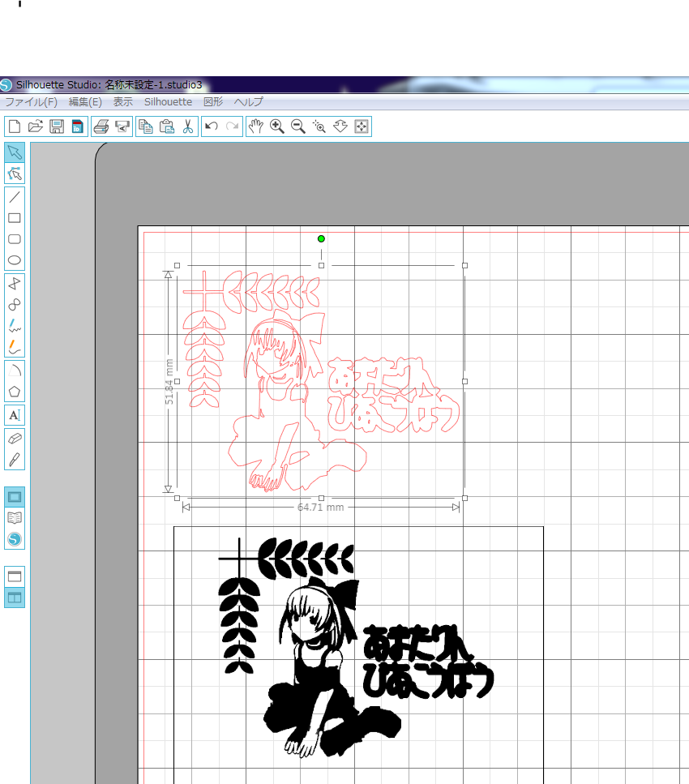Click the Send to Silhouette icon
Image resolution: width=689 pixels, height=784 pixels.
click(122, 126)
